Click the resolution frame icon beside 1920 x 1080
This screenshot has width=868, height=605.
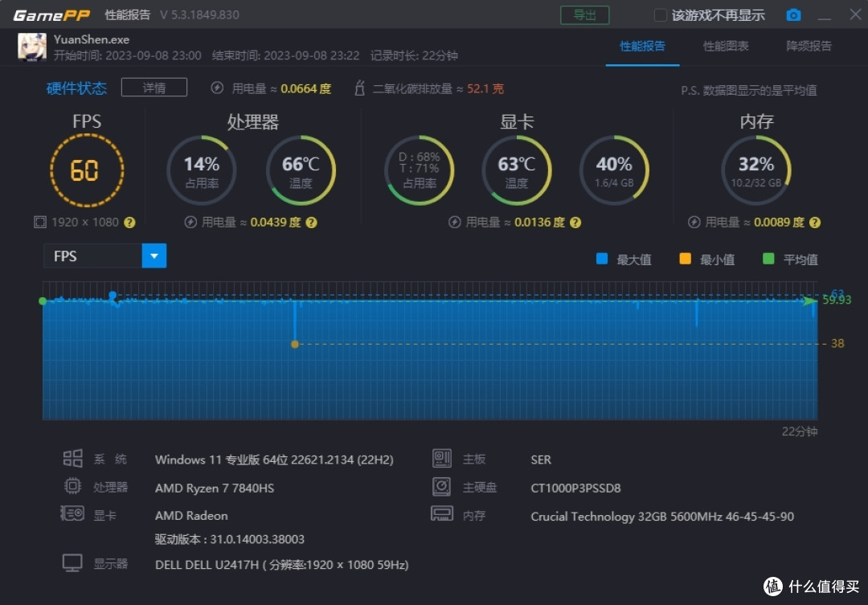point(40,223)
